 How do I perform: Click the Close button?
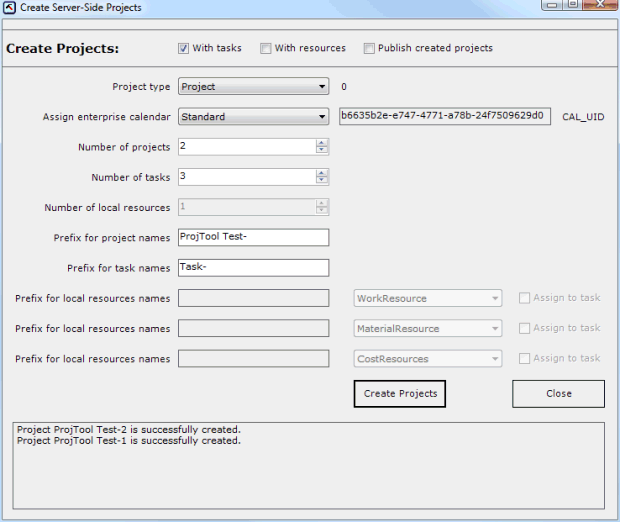pos(558,394)
